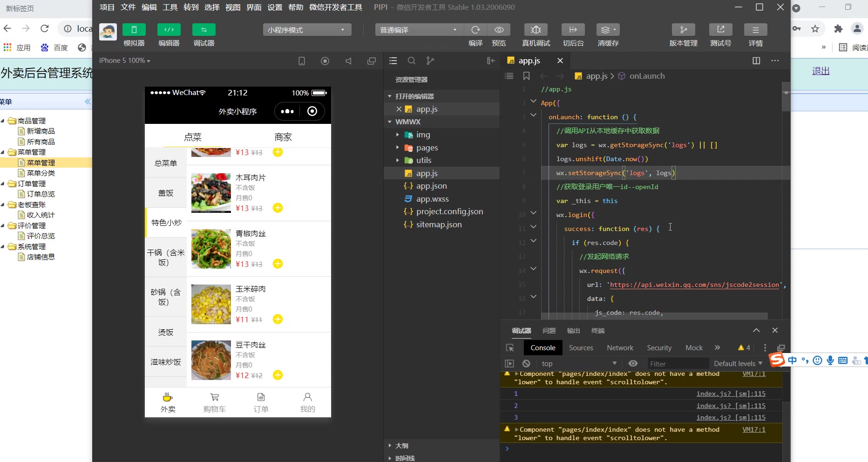Open 版本管理 version control
Screen dimensions: 868x462
pos(684,30)
